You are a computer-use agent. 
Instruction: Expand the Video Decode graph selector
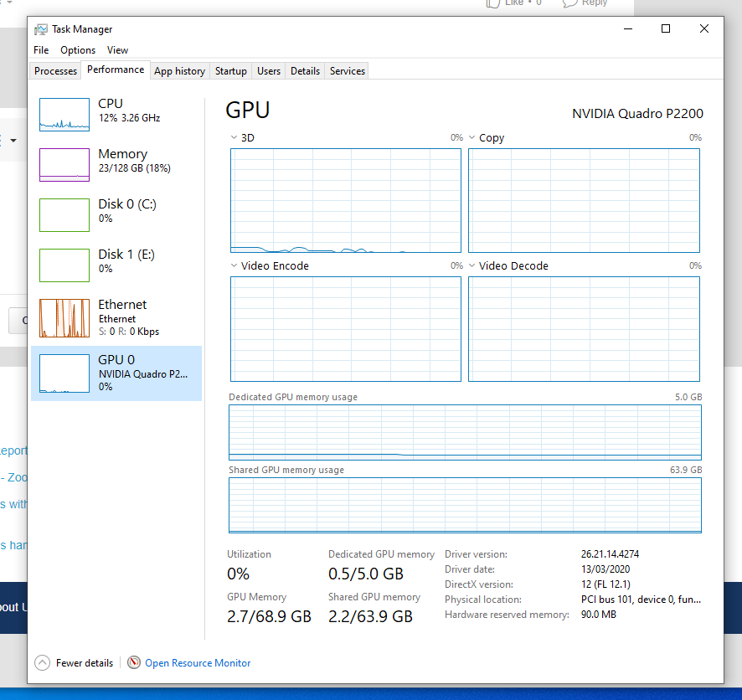472,265
